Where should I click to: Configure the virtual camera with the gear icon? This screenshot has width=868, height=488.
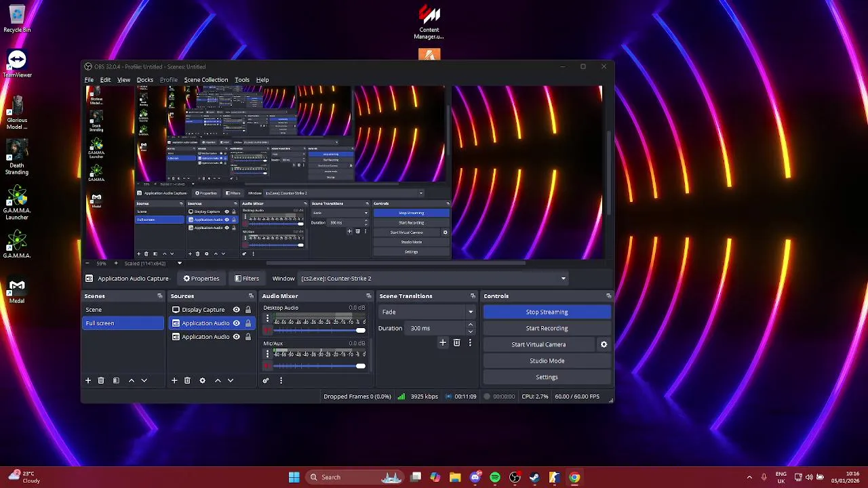tap(604, 344)
